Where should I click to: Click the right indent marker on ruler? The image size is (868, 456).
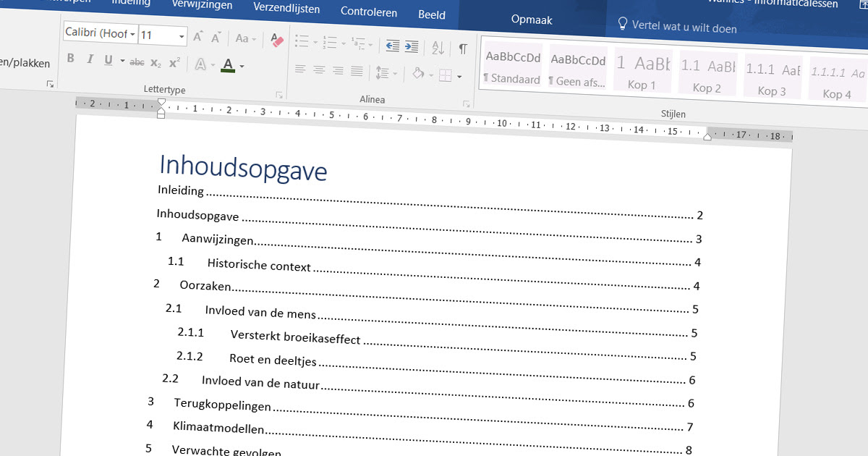coord(707,136)
